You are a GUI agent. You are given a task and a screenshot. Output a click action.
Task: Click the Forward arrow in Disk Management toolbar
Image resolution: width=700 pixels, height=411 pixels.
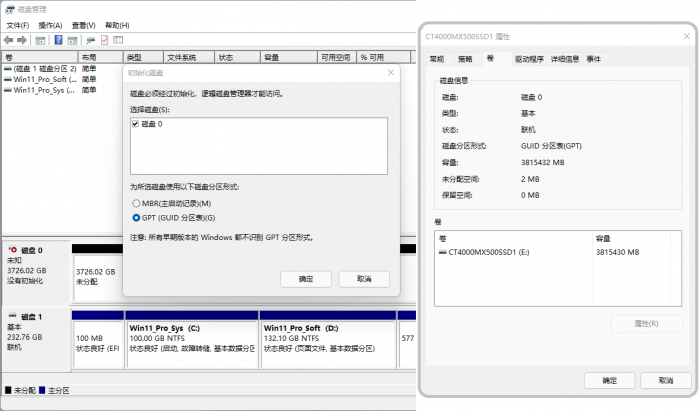[22, 40]
